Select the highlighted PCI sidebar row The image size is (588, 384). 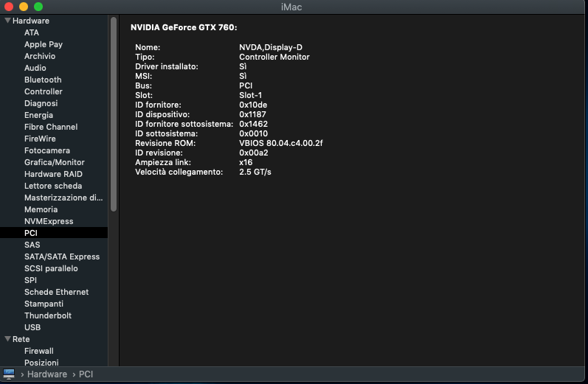54,233
